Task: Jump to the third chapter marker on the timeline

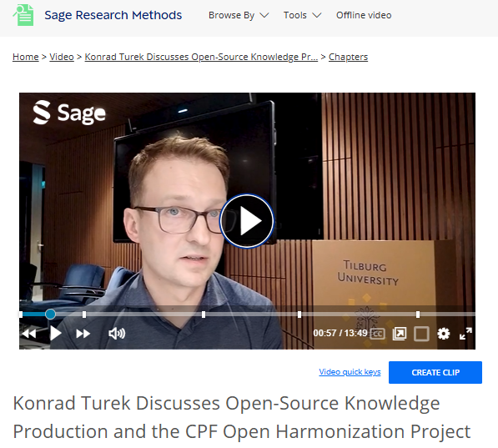Action: pos(204,315)
